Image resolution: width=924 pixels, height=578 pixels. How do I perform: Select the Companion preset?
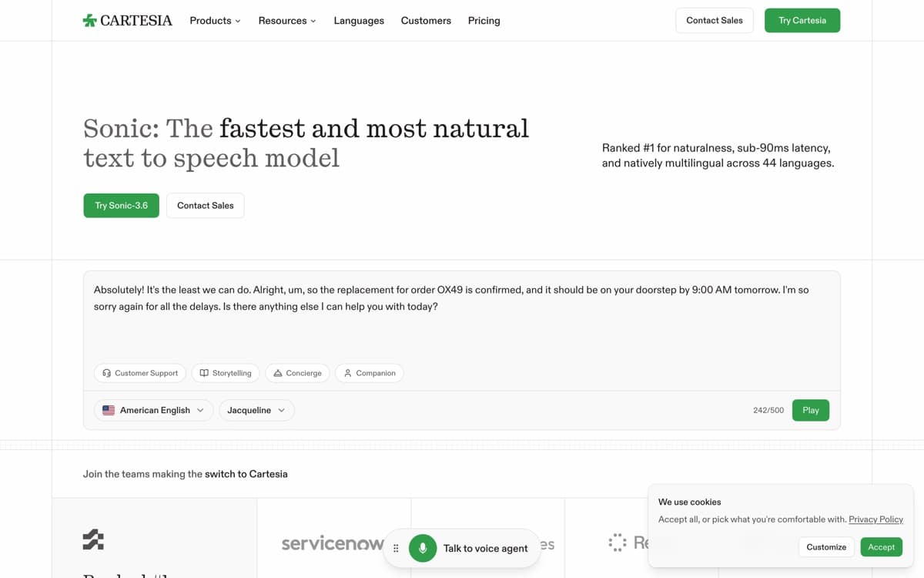click(x=370, y=373)
